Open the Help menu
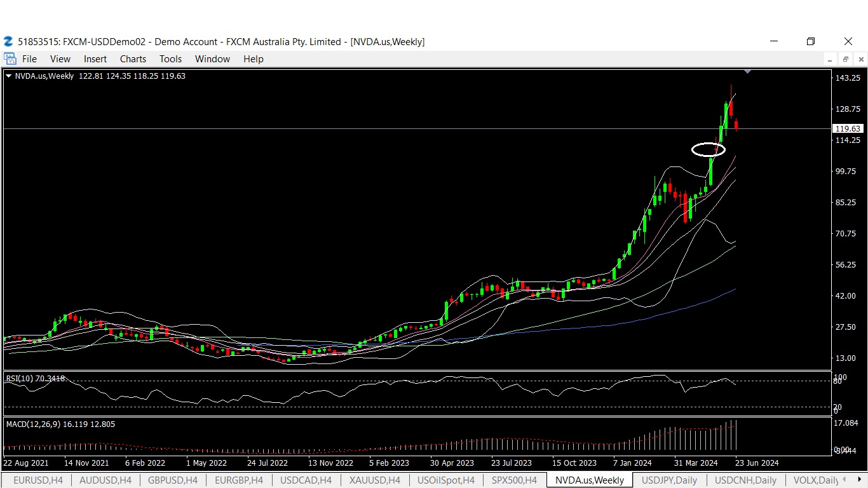868x488 pixels. pyautogui.click(x=253, y=59)
